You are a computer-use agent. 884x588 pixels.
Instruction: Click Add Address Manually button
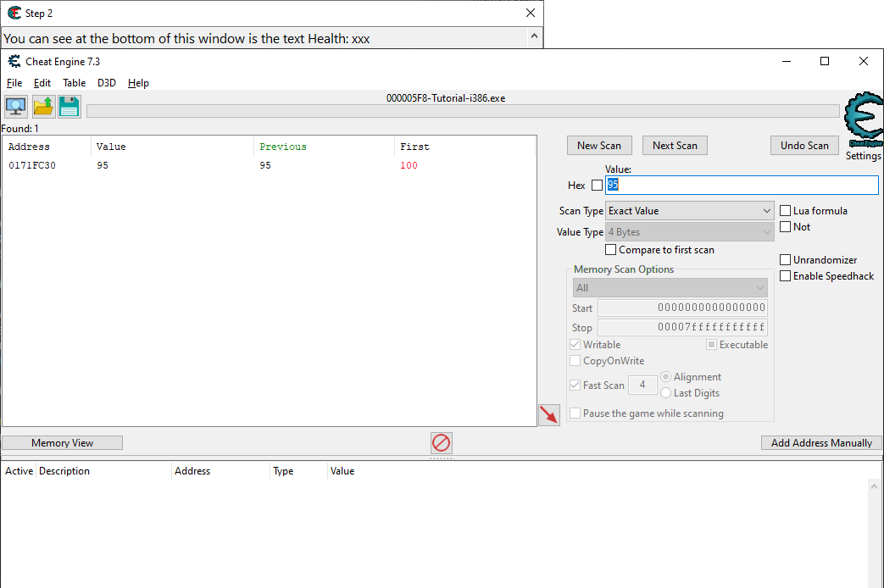coord(821,442)
